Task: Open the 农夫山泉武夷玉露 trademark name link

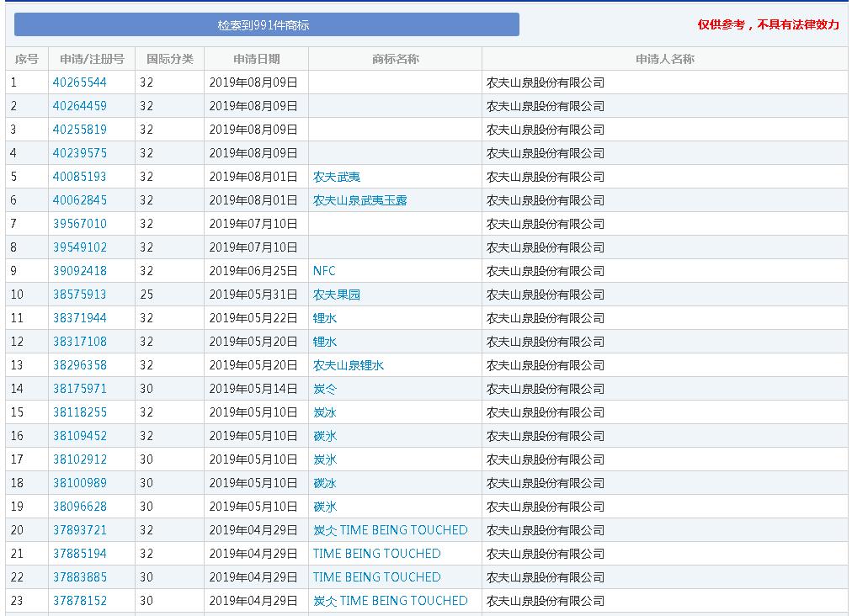Action: pos(360,200)
